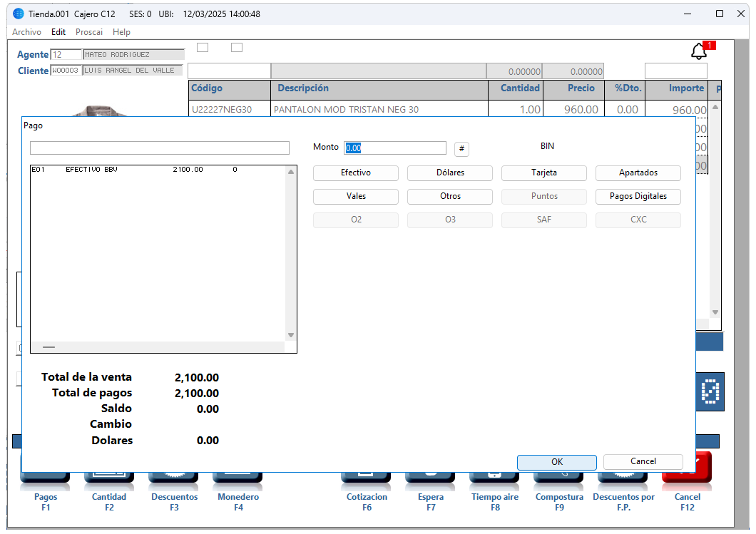Click the payment list scroll up arrow
This screenshot has width=756, height=534.
pos(291,172)
